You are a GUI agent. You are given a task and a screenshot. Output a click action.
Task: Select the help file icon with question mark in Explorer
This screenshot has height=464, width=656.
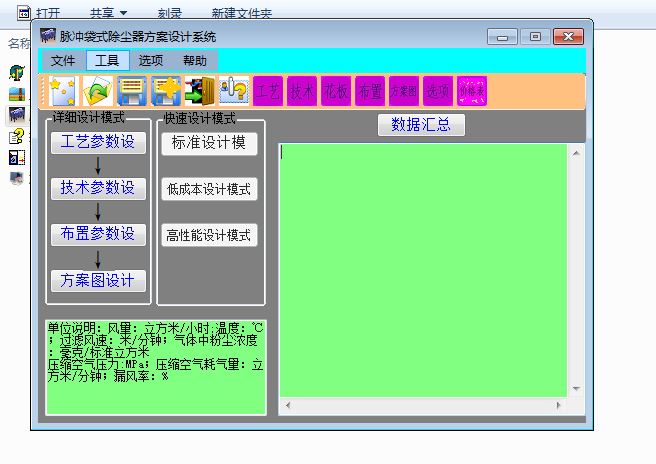(17, 136)
